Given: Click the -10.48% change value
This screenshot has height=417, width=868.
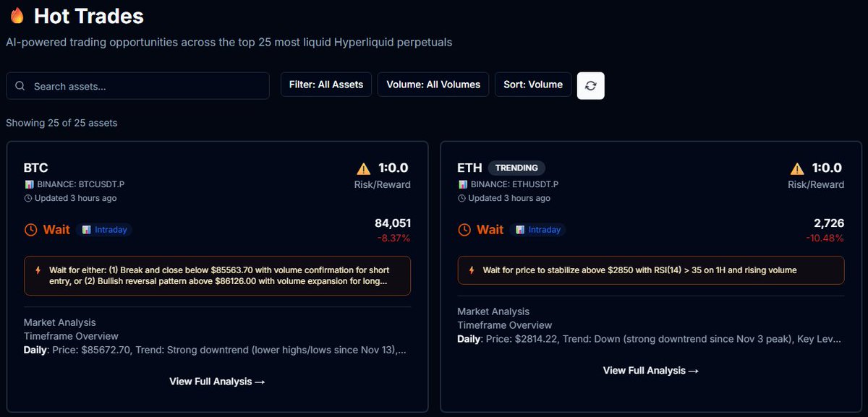Looking at the screenshot, I should click(x=825, y=238).
